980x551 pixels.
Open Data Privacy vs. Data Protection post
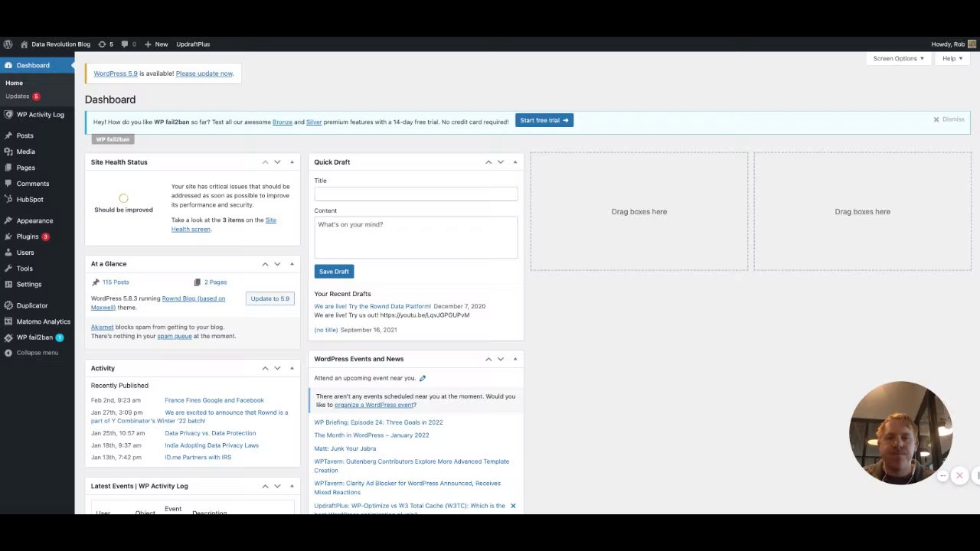pyautogui.click(x=211, y=433)
